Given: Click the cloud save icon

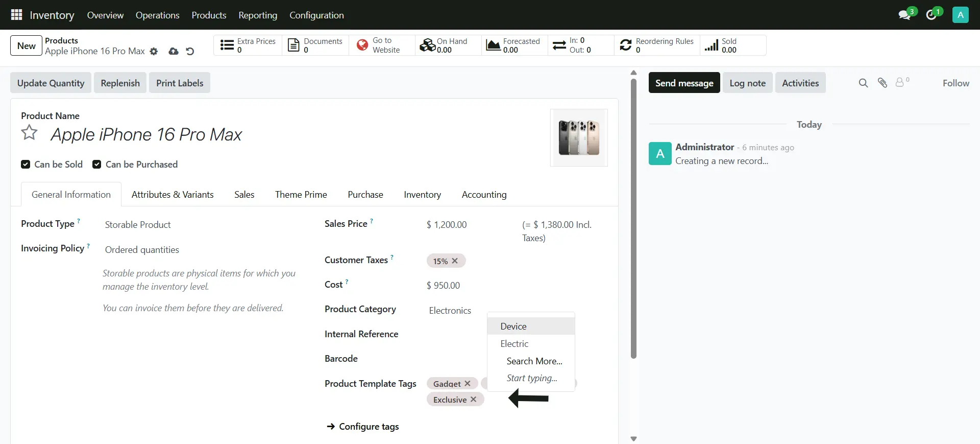Looking at the screenshot, I should pos(174,52).
